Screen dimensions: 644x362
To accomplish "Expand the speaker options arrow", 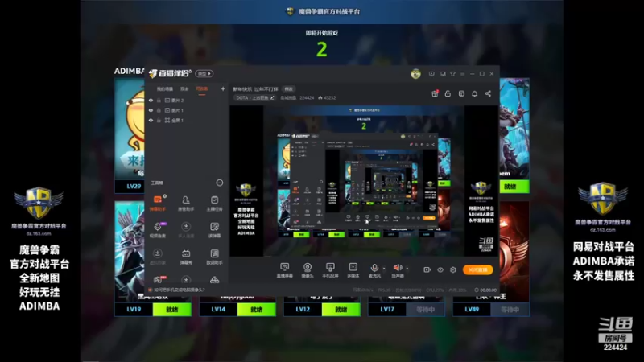I will (x=407, y=269).
